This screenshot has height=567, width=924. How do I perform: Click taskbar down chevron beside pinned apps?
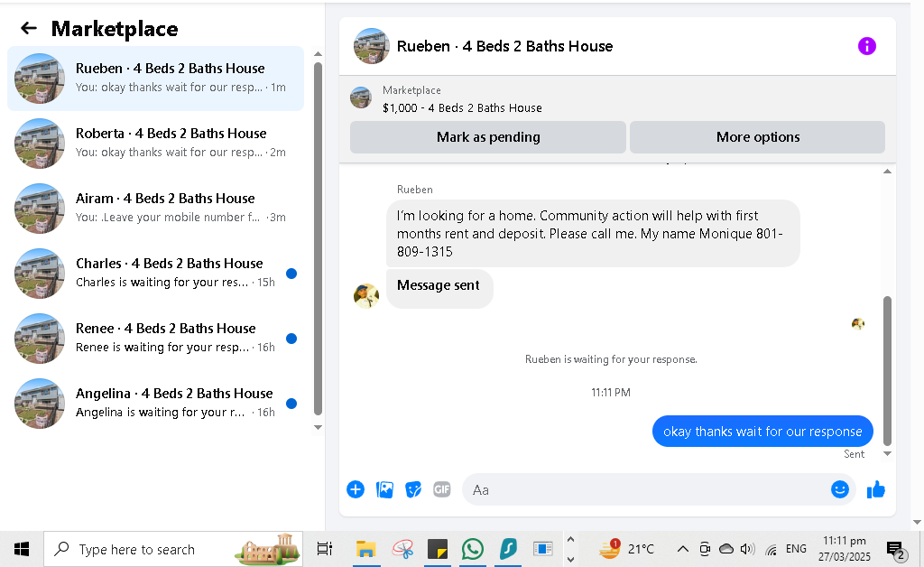(570, 560)
